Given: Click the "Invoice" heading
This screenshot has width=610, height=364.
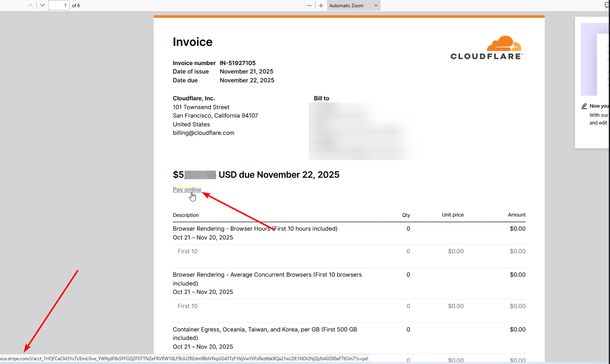Looking at the screenshot, I should (x=193, y=42).
